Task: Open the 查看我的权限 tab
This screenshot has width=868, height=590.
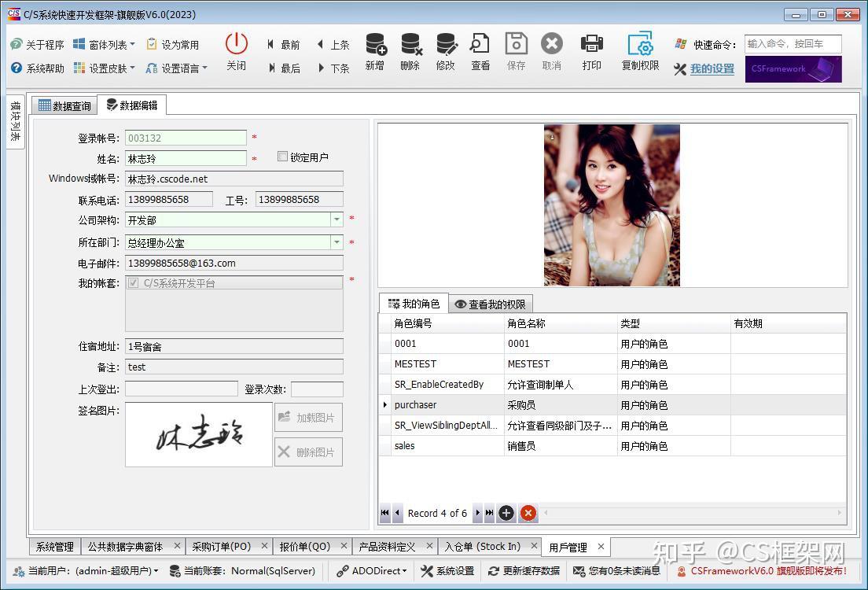Action: pyautogui.click(x=491, y=304)
